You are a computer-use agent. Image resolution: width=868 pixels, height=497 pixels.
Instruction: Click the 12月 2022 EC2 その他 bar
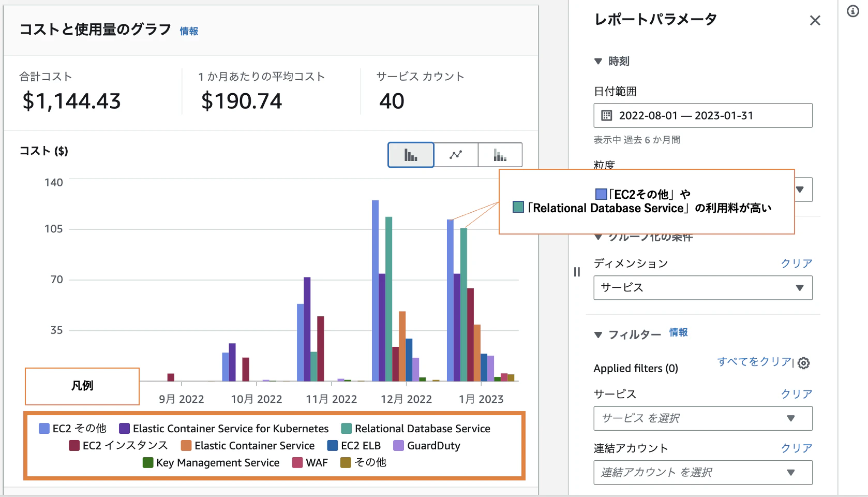pyautogui.click(x=375, y=291)
